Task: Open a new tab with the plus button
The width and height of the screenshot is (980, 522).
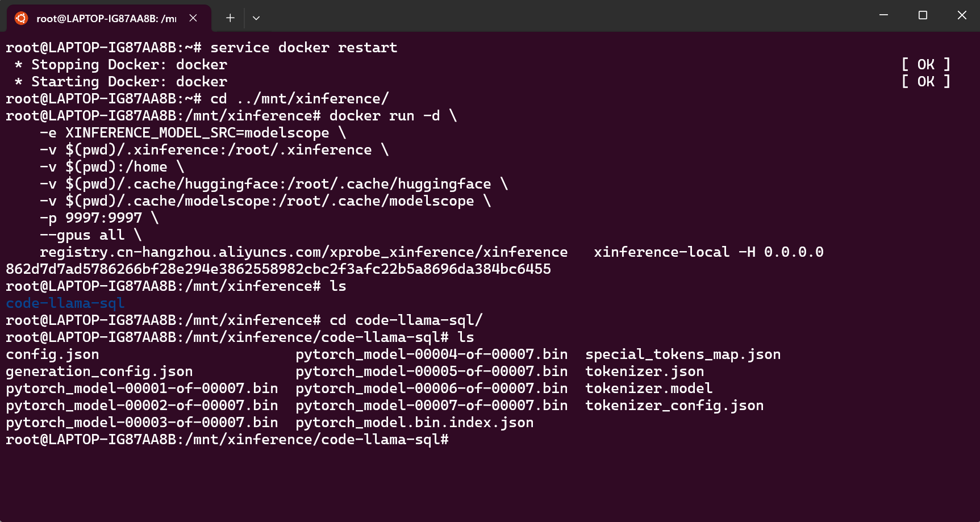Action: (x=230, y=18)
